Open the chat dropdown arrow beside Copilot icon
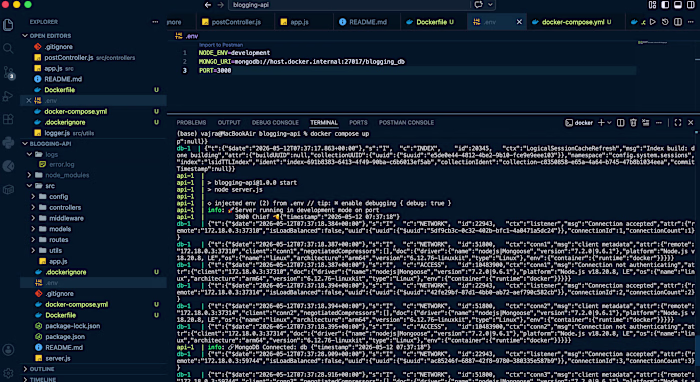The width and height of the screenshot is (700, 382). click(x=490, y=5)
